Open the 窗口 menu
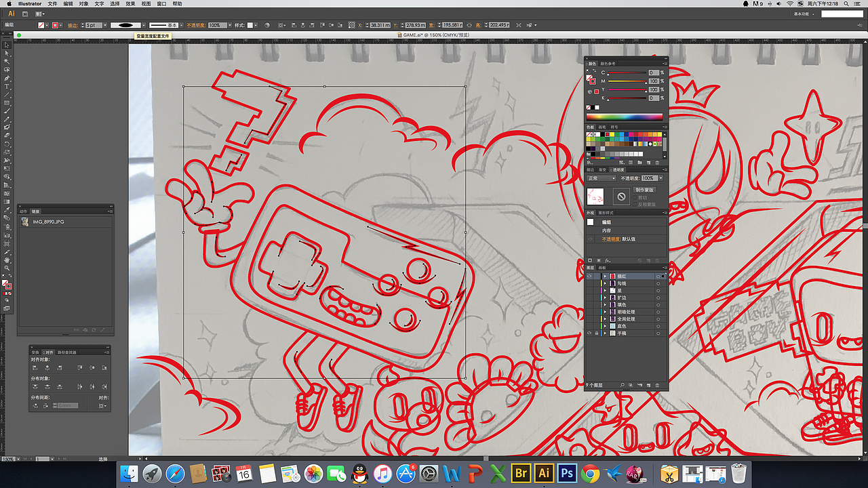 click(x=162, y=3)
